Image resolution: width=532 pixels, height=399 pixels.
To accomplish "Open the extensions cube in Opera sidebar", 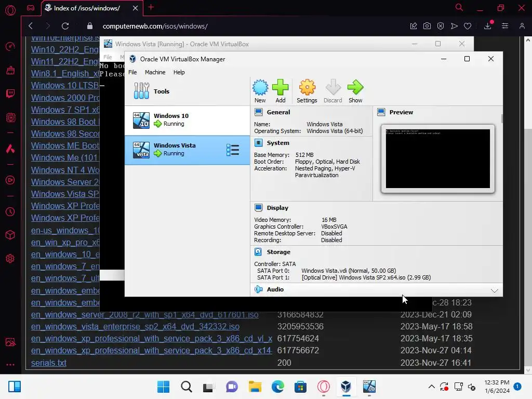I will (x=10, y=235).
